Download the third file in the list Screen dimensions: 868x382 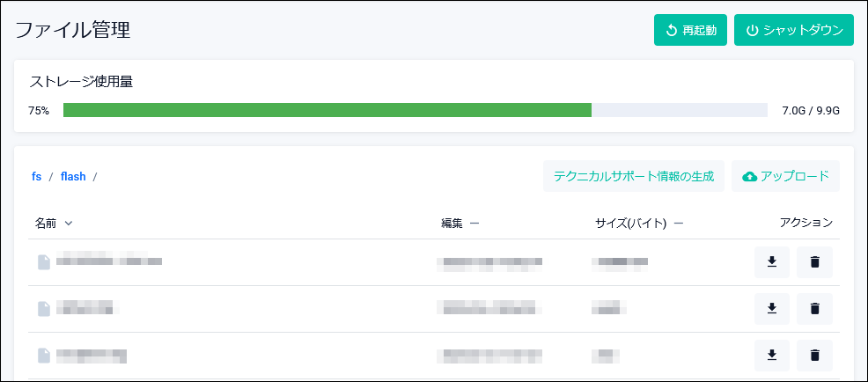772,356
